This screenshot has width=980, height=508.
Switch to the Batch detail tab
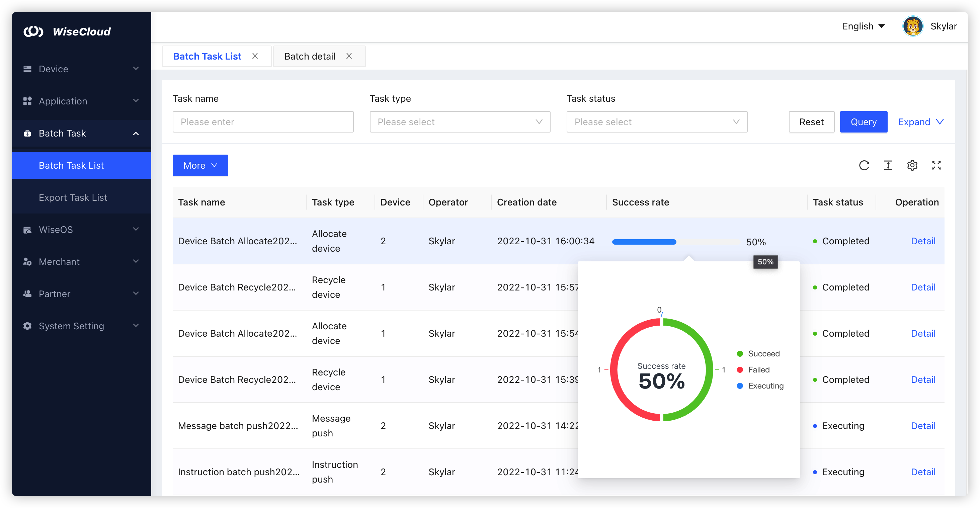(309, 56)
